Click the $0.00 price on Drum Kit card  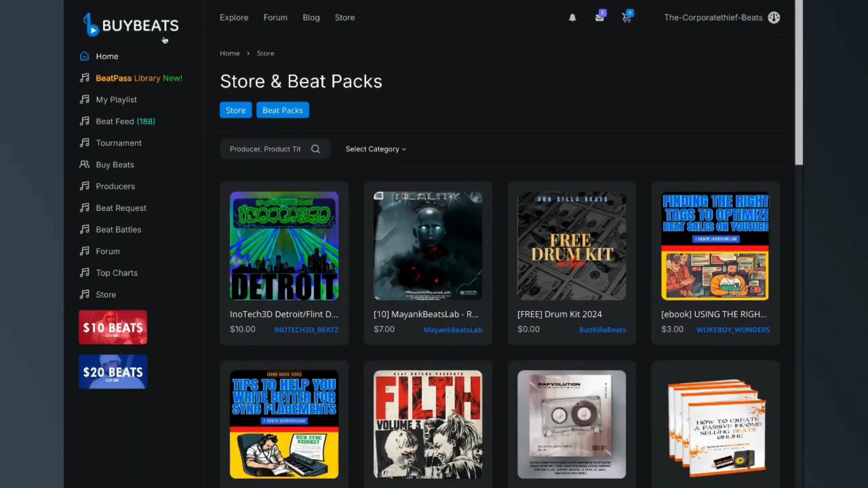pos(528,329)
